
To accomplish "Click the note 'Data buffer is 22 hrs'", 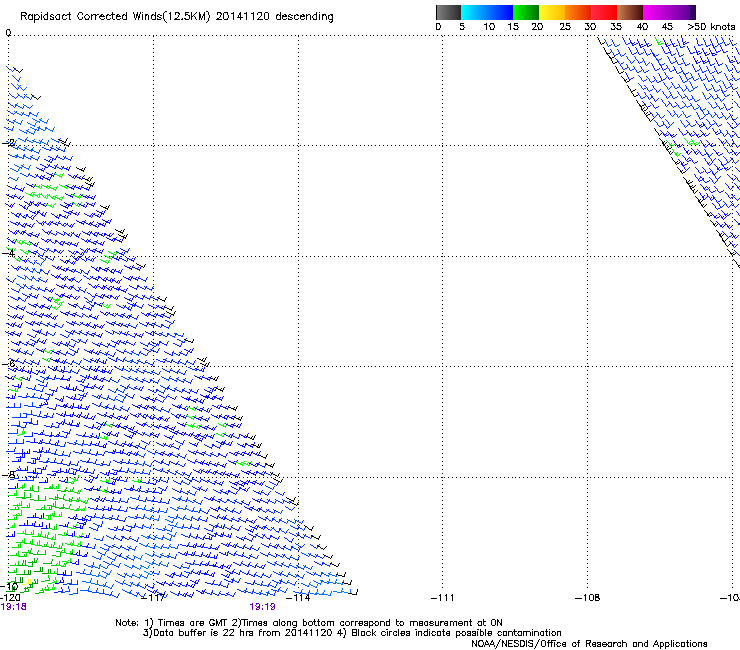I will (x=203, y=633).
